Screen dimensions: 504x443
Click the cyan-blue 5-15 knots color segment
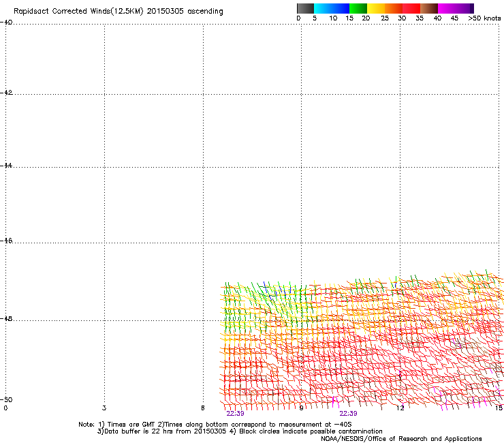(332, 8)
